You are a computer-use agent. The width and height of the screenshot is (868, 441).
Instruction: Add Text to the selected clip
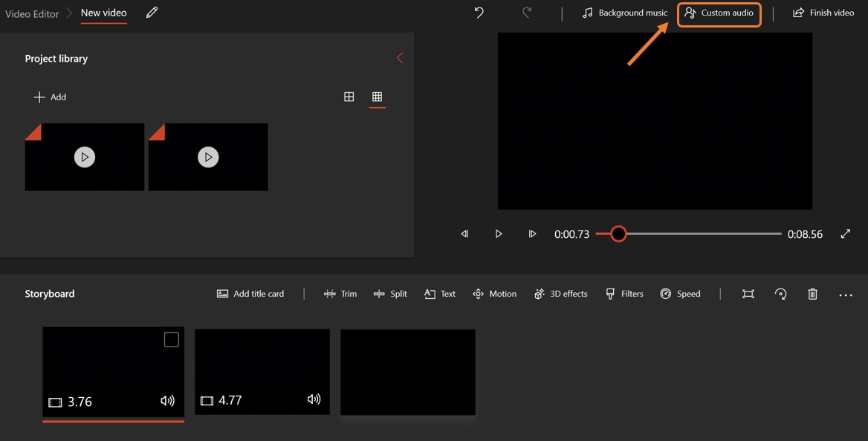tap(440, 294)
